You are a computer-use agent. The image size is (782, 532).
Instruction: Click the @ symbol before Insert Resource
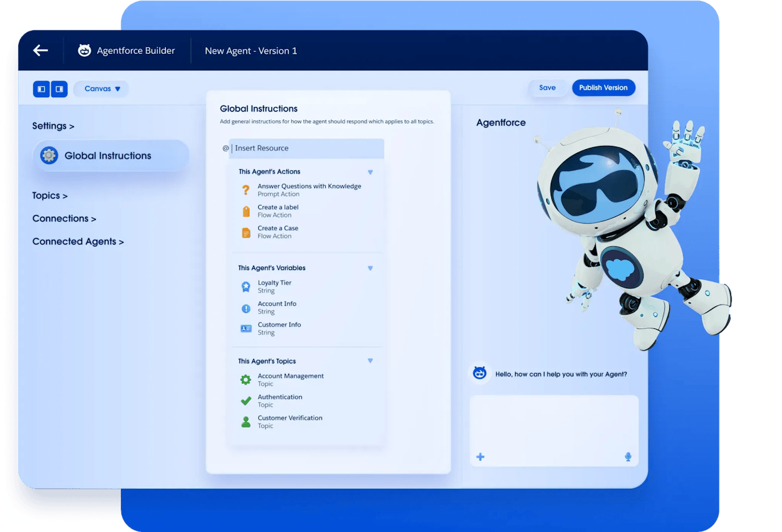(226, 149)
